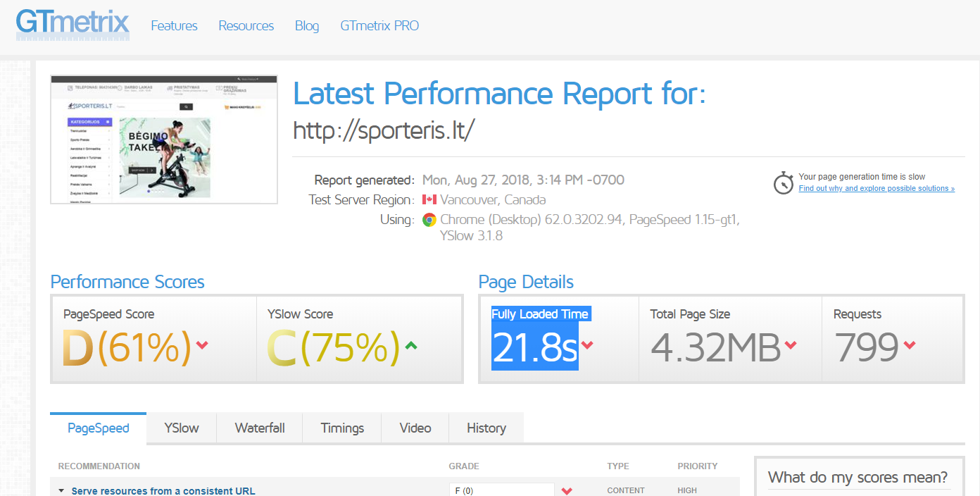Screen dimensions: 980x496
Task: View the History tab
Action: coord(486,428)
